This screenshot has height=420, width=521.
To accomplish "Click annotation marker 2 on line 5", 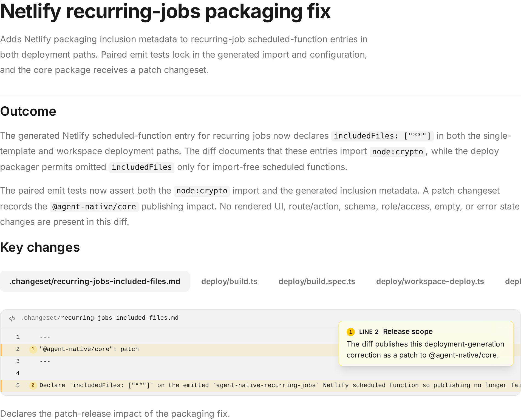I will pos(33,385).
